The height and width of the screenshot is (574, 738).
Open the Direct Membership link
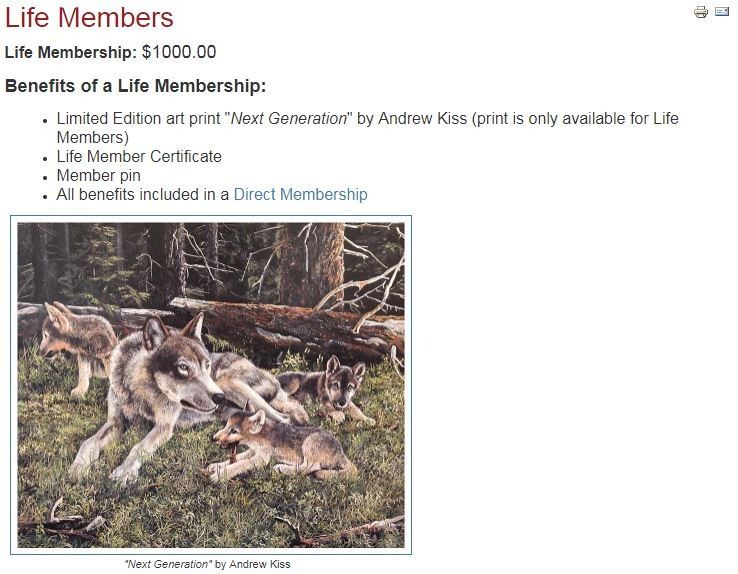(x=300, y=195)
